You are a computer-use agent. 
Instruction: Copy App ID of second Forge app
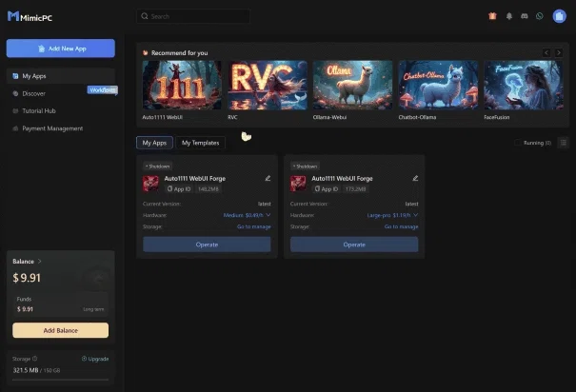327,189
